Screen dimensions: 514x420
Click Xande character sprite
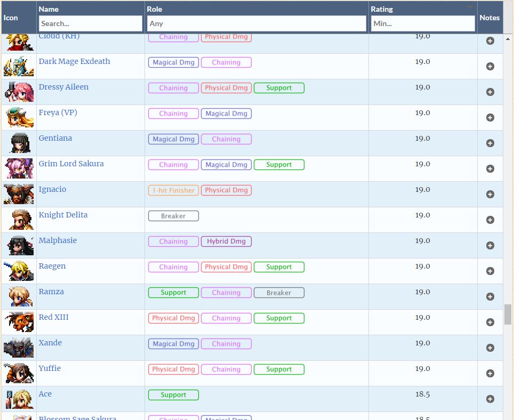click(19, 348)
